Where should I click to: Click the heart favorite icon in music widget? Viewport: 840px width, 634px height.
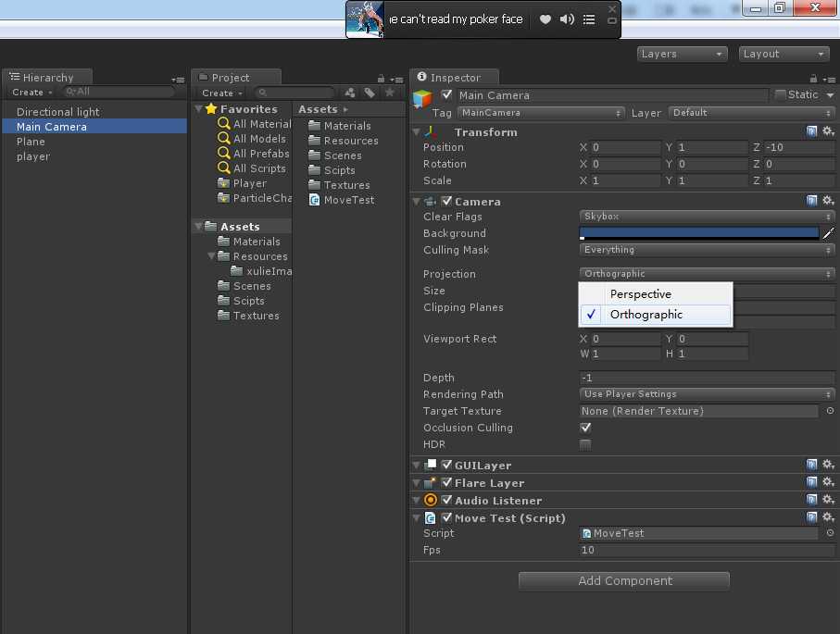545,19
